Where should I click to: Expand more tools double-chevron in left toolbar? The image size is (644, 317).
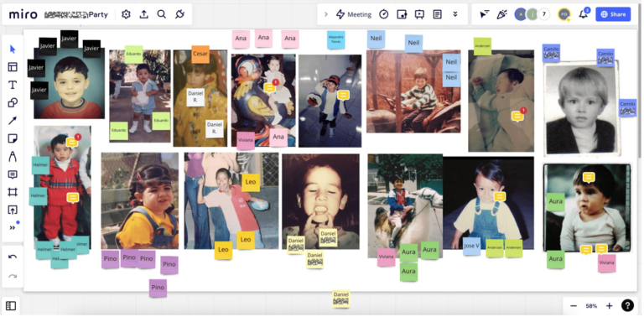point(13,227)
